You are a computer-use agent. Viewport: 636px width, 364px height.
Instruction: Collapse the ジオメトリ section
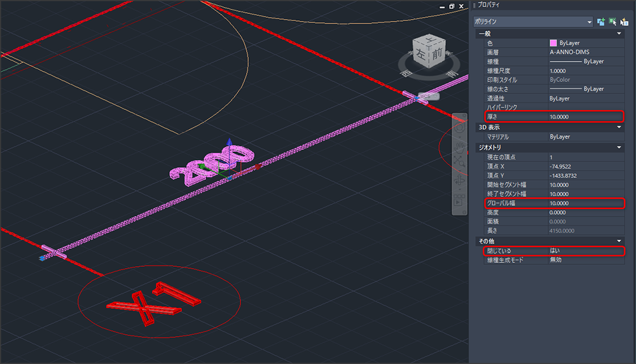619,147
